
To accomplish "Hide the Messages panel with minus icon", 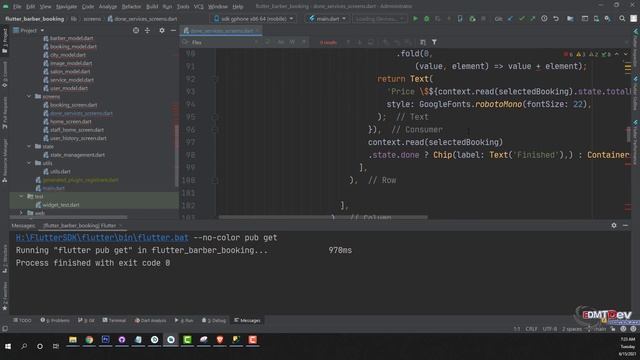I will (625, 225).
